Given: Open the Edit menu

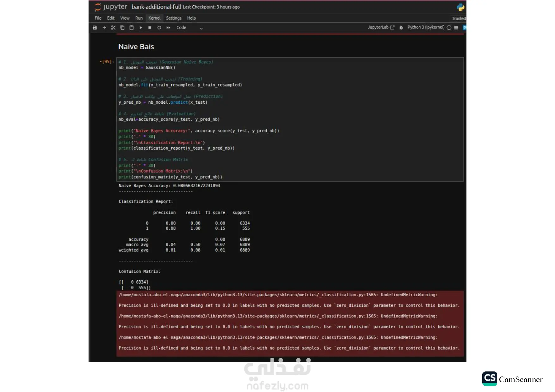Looking at the screenshot, I should click(x=111, y=18).
